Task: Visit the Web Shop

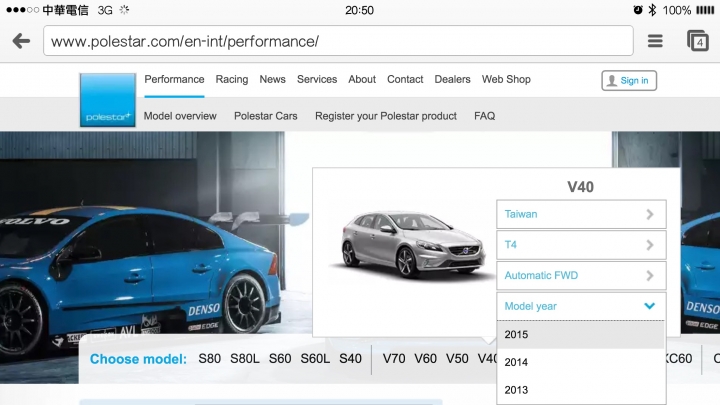Action: pyautogui.click(x=506, y=79)
